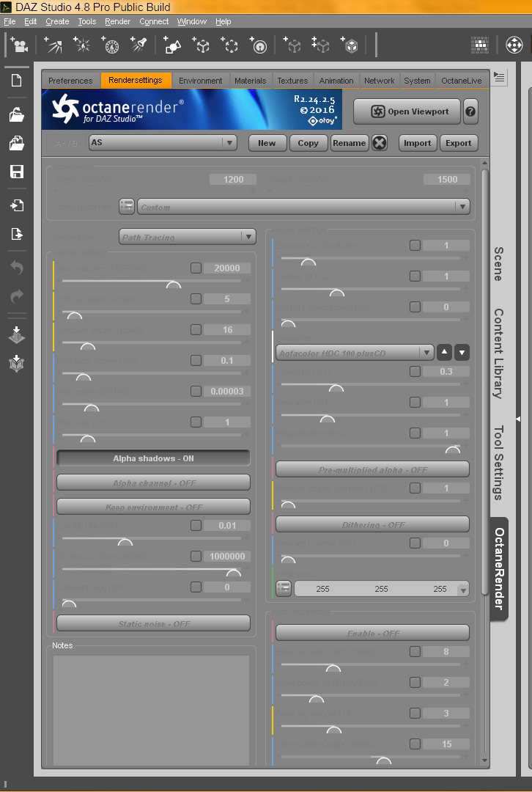Click the Export sidebar icon
This screenshot has width=532, height=792.
point(17,234)
